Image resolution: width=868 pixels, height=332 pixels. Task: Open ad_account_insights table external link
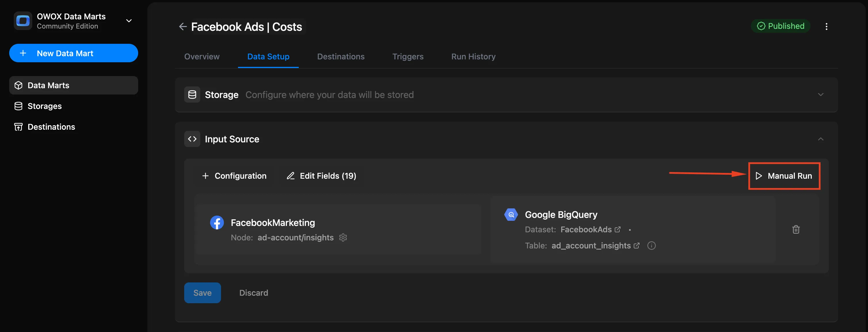point(636,246)
